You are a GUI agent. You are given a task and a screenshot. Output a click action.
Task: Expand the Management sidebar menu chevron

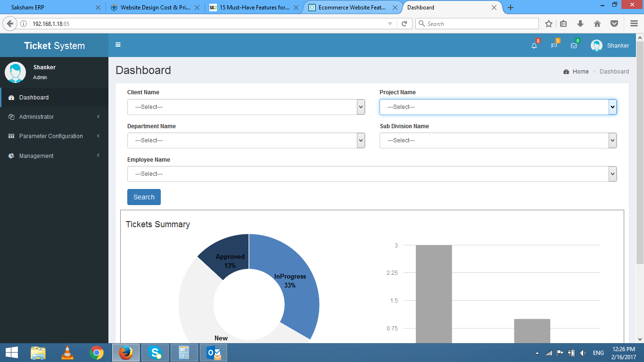click(x=98, y=155)
